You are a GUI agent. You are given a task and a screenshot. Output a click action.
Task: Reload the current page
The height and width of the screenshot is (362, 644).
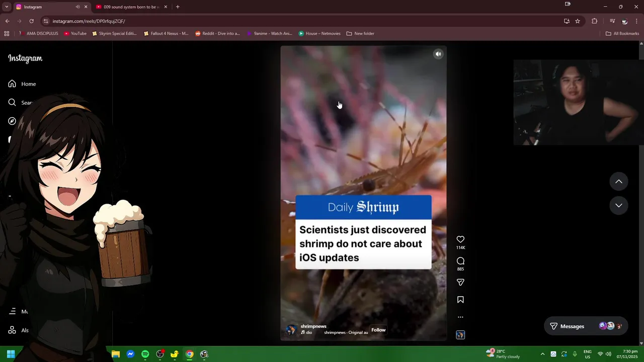(31, 21)
